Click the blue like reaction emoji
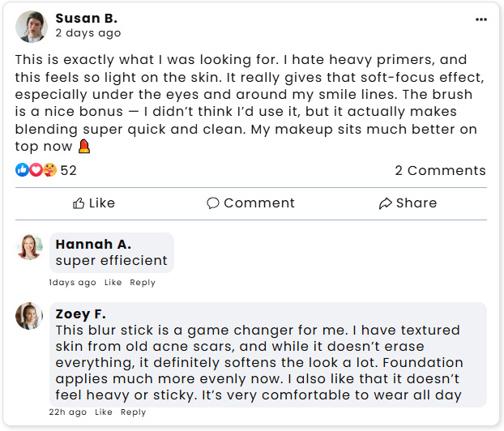 (x=22, y=170)
